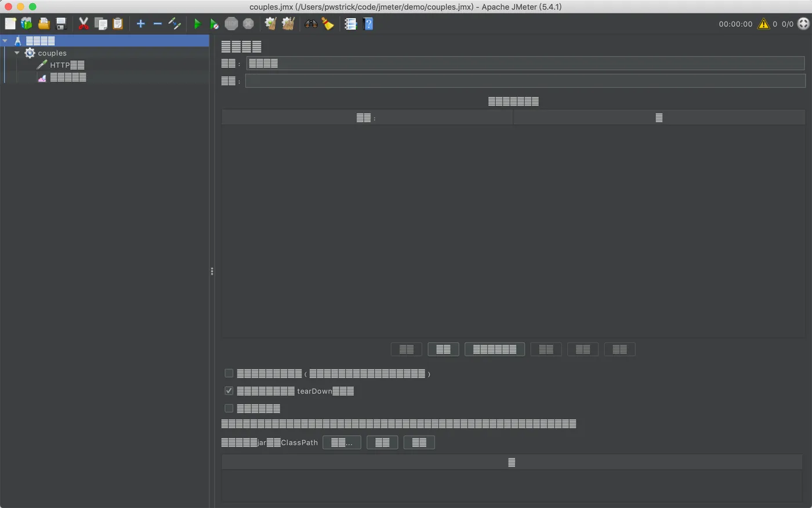Select the results tree listener item

point(68,77)
